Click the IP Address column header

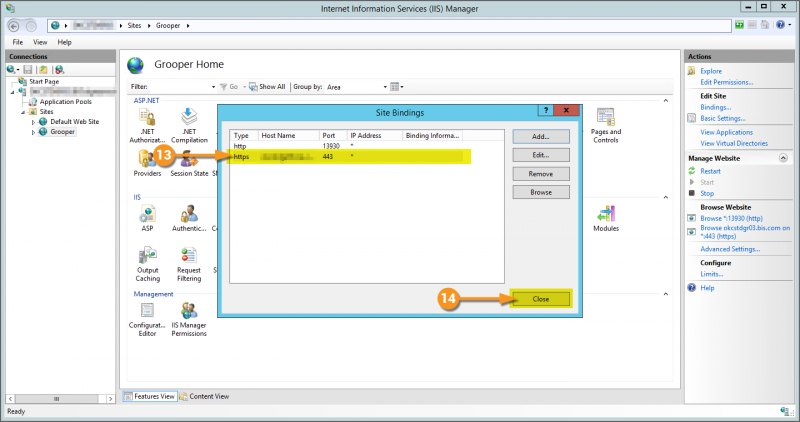(374, 136)
